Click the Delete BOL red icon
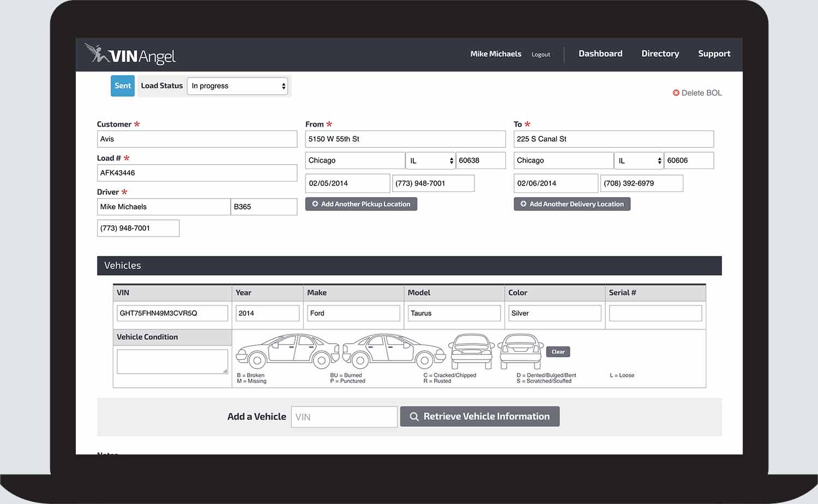The image size is (818, 504). coord(676,93)
